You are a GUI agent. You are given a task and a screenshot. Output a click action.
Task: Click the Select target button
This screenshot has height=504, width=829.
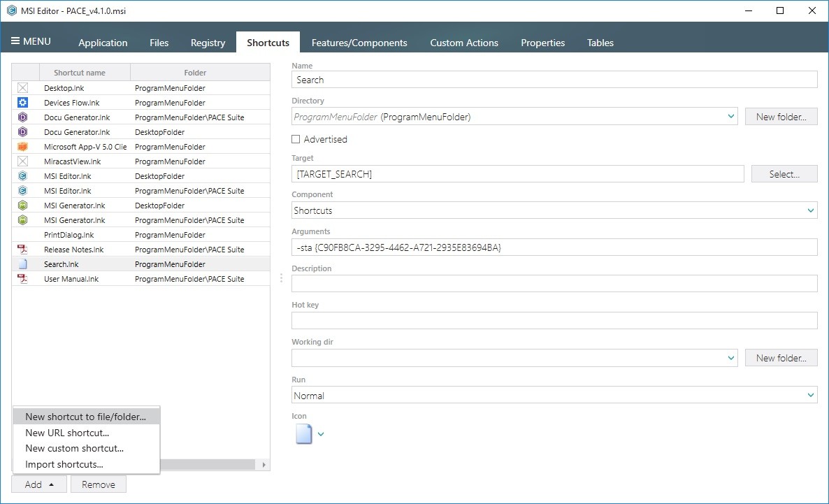784,174
